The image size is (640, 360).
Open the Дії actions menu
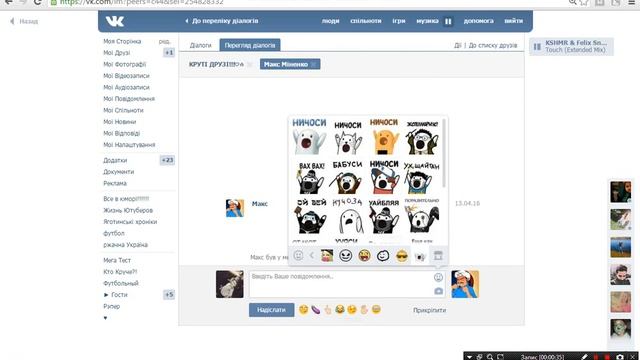[x=458, y=45]
